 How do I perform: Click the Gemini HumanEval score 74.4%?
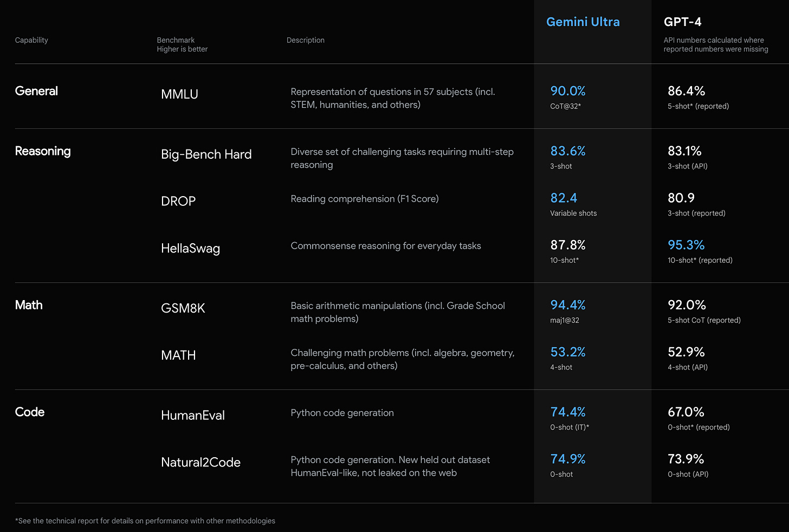(x=568, y=412)
